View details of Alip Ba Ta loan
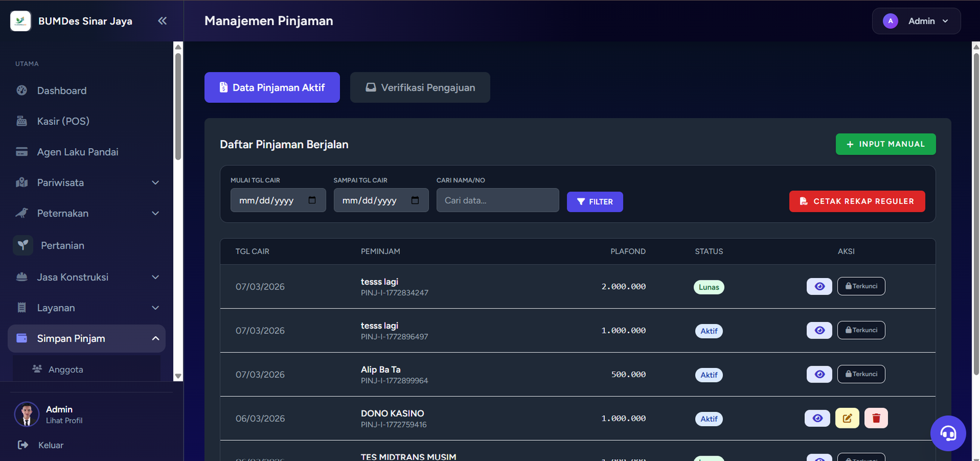 [820, 374]
